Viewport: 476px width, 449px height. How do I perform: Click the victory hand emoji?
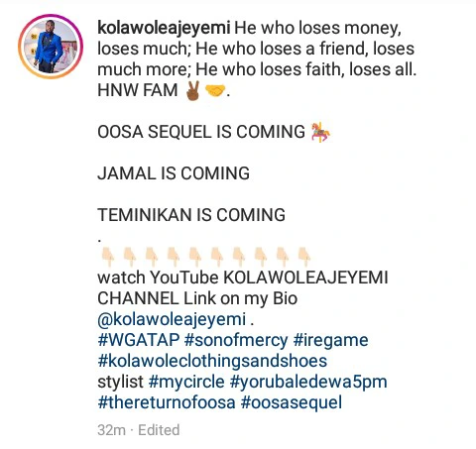pyautogui.click(x=192, y=90)
